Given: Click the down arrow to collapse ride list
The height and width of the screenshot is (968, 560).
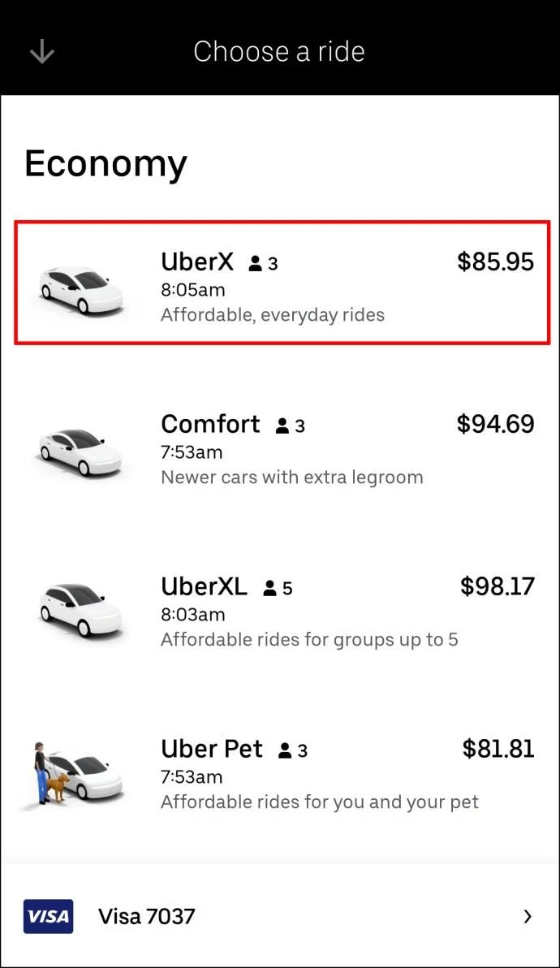Looking at the screenshot, I should point(41,51).
